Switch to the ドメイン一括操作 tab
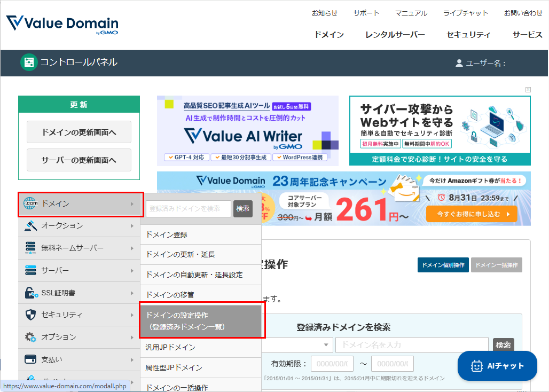The height and width of the screenshot is (392, 549). (496, 265)
